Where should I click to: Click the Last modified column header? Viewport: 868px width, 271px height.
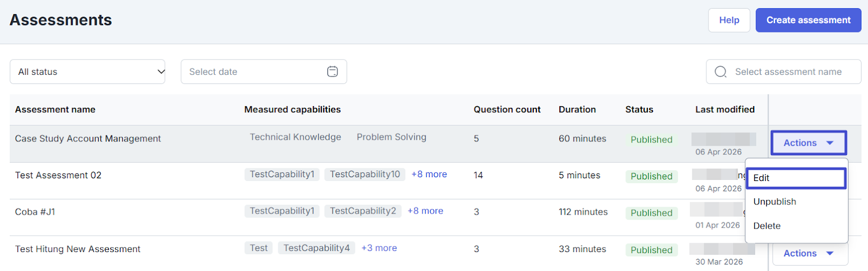point(725,109)
